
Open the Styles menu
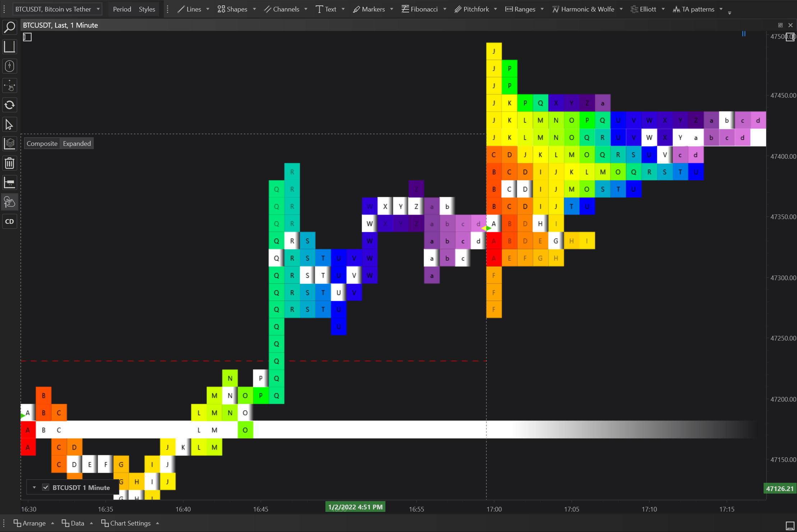[147, 9]
